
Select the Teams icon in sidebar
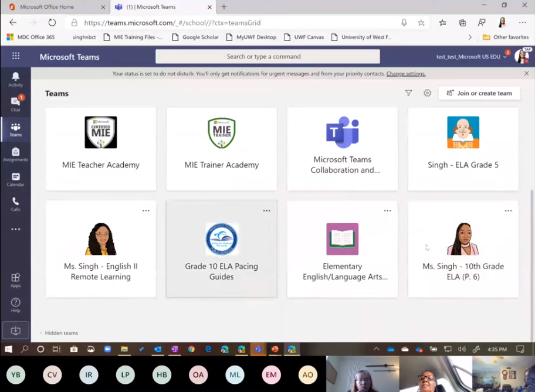click(x=15, y=129)
